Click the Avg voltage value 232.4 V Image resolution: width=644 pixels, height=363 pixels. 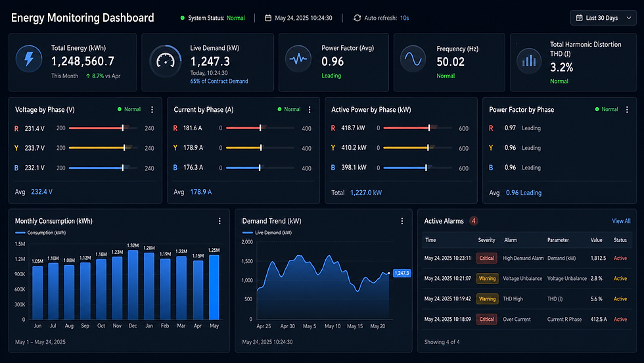(42, 192)
